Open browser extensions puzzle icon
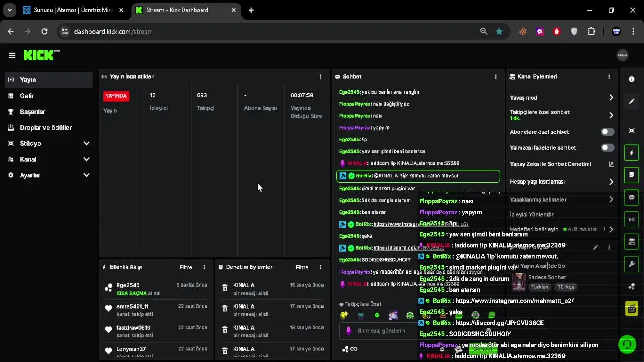The image size is (644, 362). pyautogui.click(x=591, y=31)
